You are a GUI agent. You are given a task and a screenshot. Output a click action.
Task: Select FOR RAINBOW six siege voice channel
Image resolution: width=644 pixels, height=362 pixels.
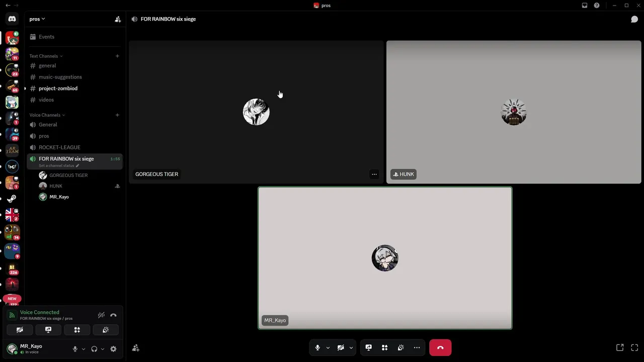(x=74, y=161)
